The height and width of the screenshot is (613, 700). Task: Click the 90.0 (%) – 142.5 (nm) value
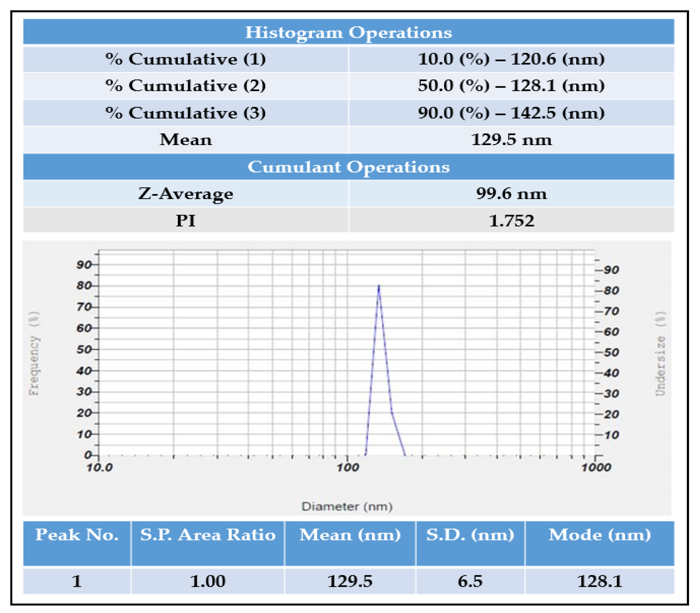pyautogui.click(x=511, y=113)
